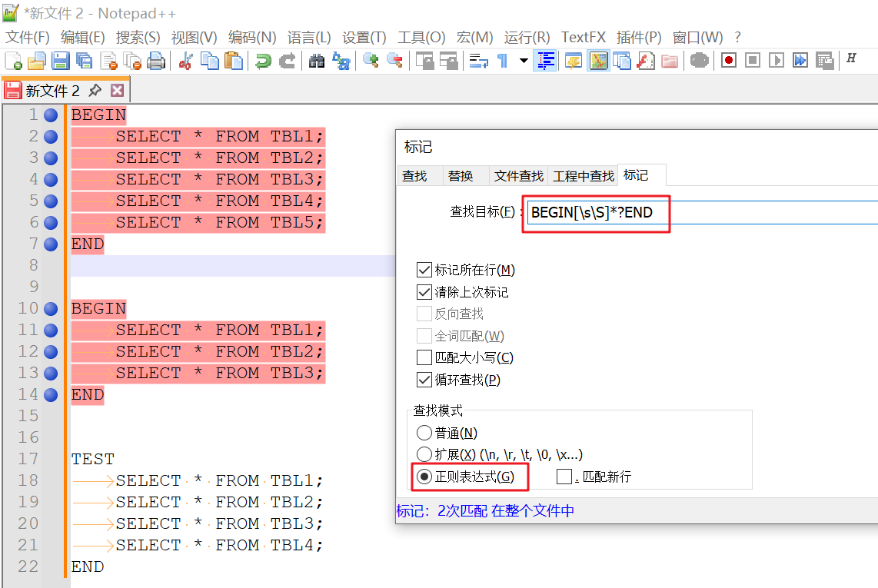Switch to the 文件查找 tab
This screenshot has height=588, width=878.
(519, 176)
